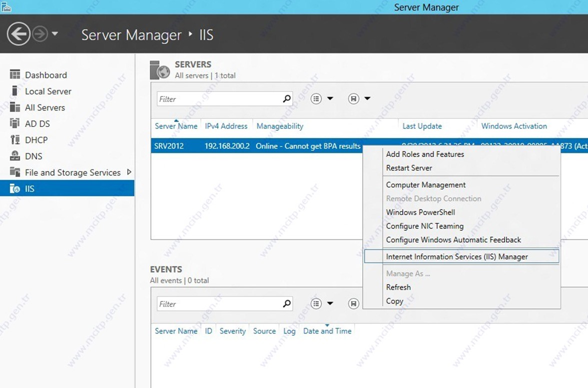
Task: Sort servers by Last Update column
Action: coord(422,126)
